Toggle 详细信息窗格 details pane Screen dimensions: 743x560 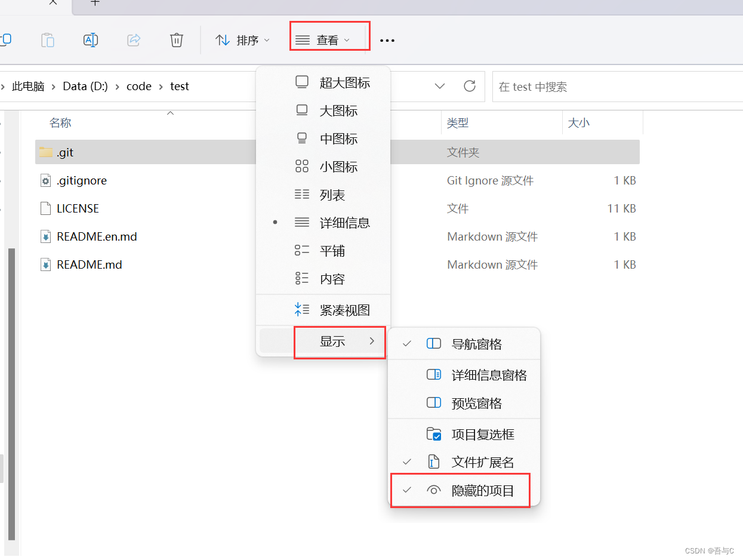click(x=464, y=376)
